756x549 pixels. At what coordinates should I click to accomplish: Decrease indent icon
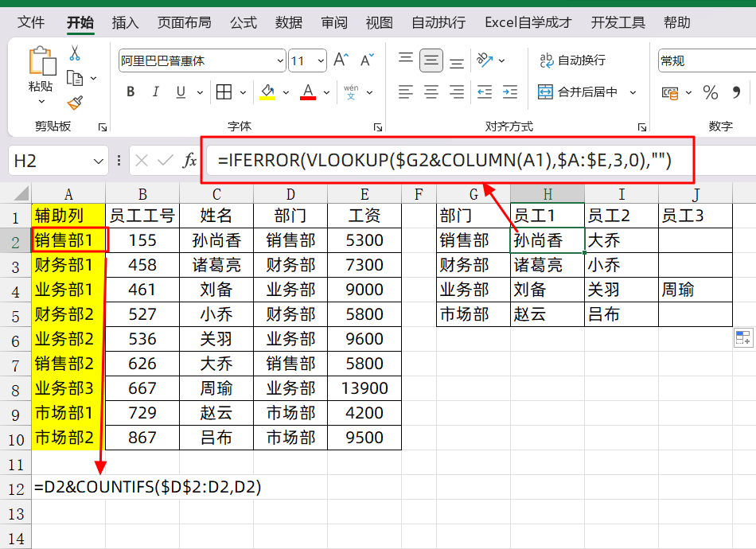pyautogui.click(x=485, y=91)
